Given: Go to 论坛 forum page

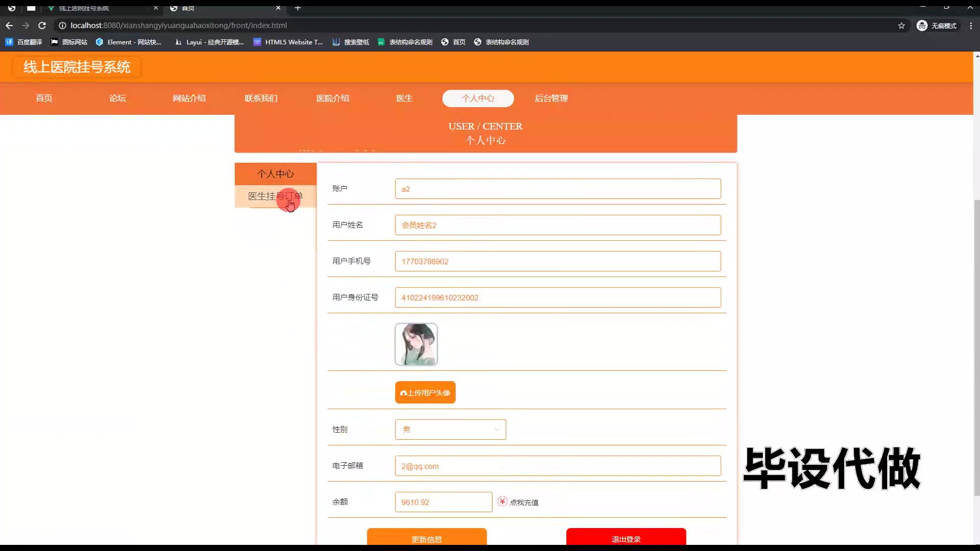Looking at the screenshot, I should [x=117, y=98].
